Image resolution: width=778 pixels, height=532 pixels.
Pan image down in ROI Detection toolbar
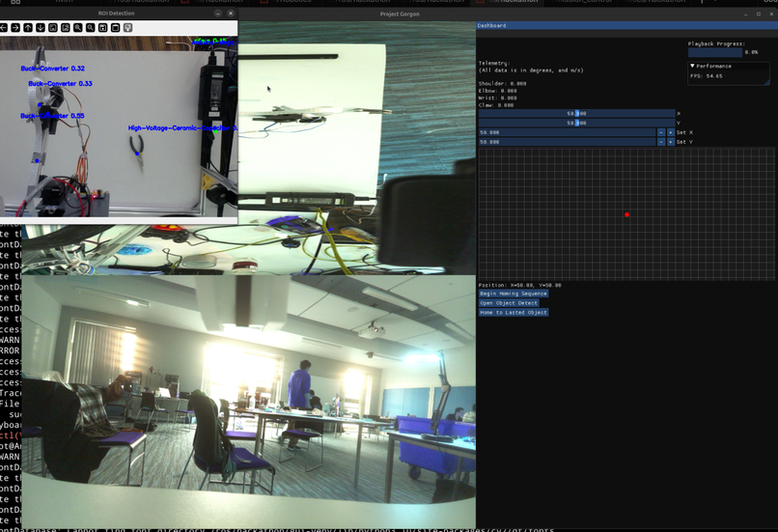click(x=41, y=28)
